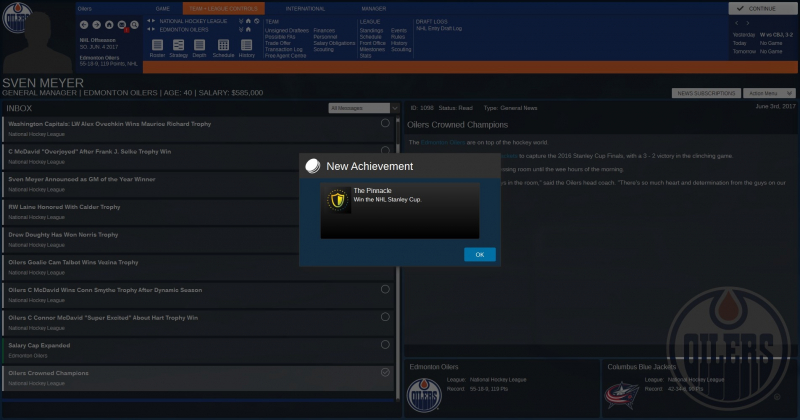
Task: Open the home screen icon in the navigation bar
Action: [x=109, y=24]
